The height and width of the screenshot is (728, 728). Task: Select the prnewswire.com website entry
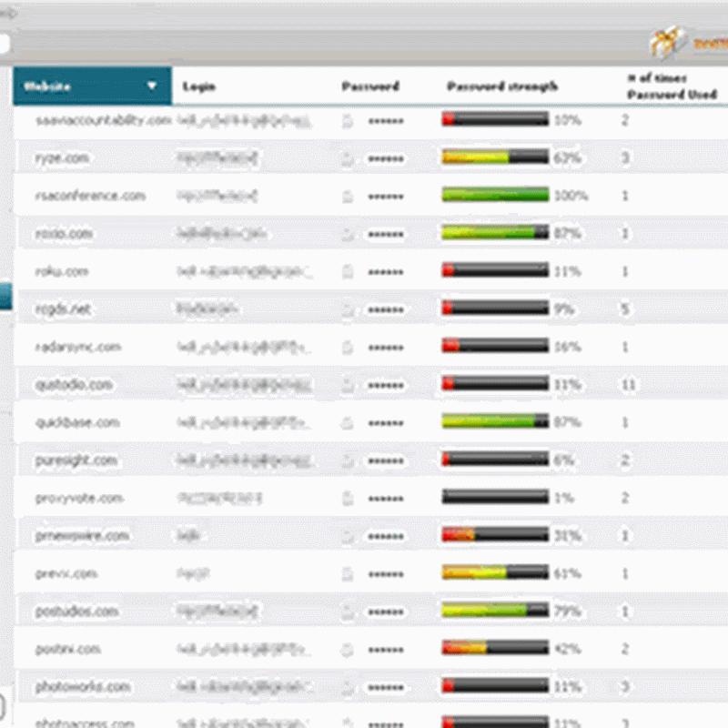pos(82,536)
